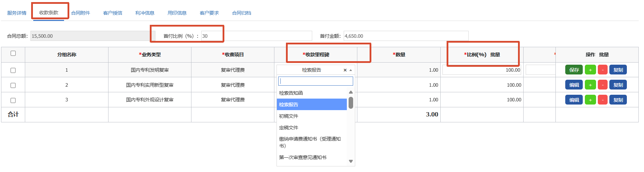644x172 pixels.
Task: Choose 缴纳申请费通知书（受理通知书）option
Action: (x=312, y=142)
